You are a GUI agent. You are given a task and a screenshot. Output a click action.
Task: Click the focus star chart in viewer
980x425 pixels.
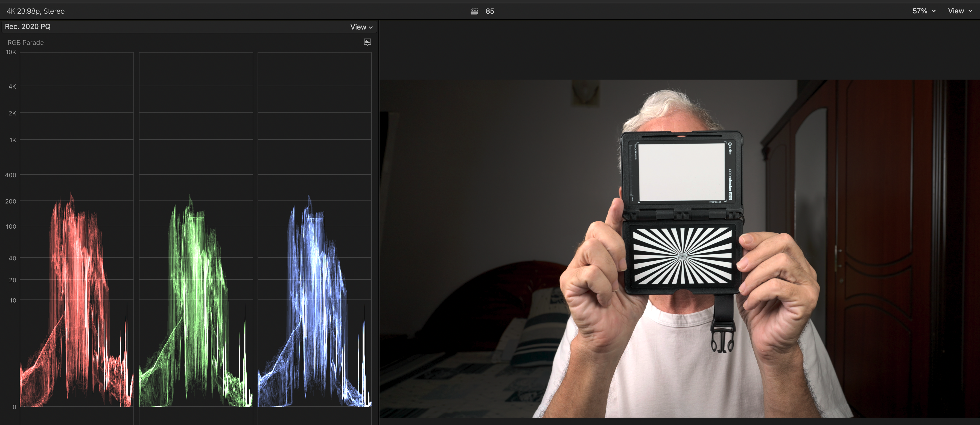[682, 256]
